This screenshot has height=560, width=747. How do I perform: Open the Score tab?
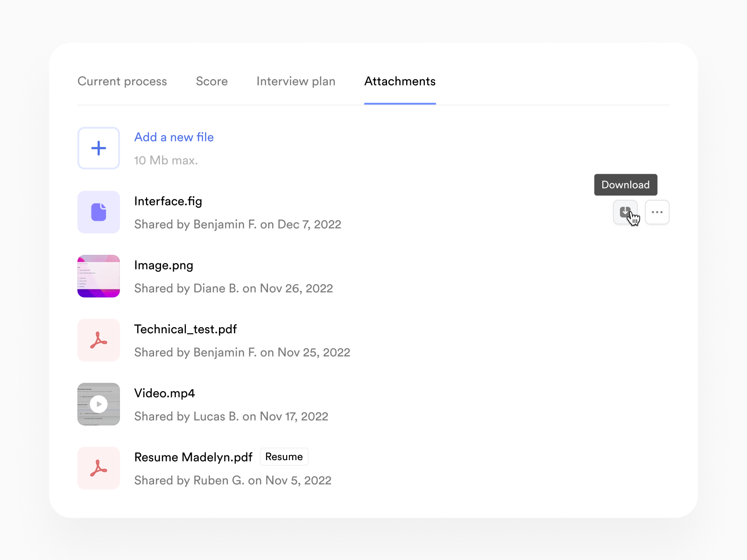[212, 81]
